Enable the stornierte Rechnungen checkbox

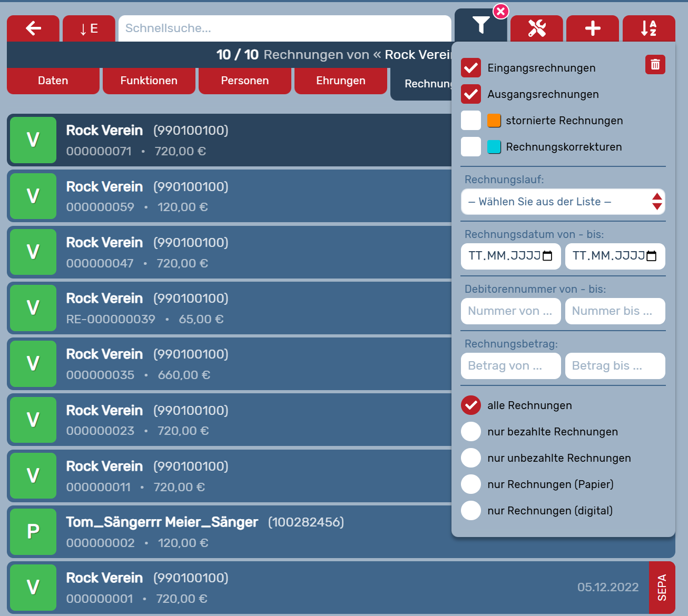pos(471,121)
